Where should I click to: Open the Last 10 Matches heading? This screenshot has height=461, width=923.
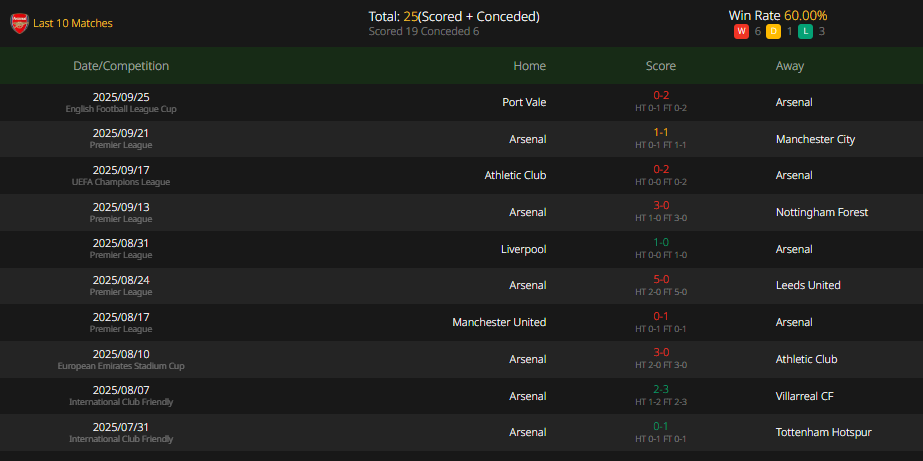[73, 24]
